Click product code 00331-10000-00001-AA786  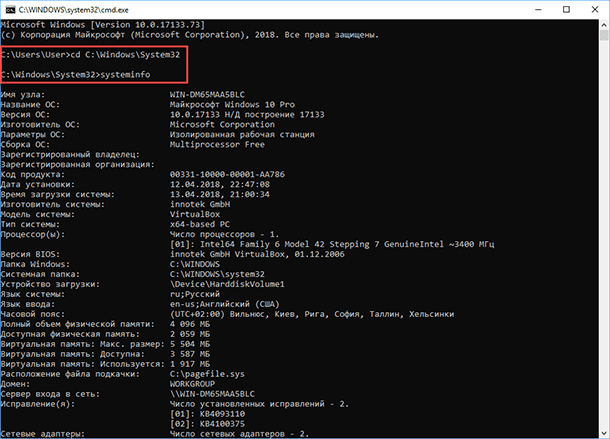click(x=227, y=174)
